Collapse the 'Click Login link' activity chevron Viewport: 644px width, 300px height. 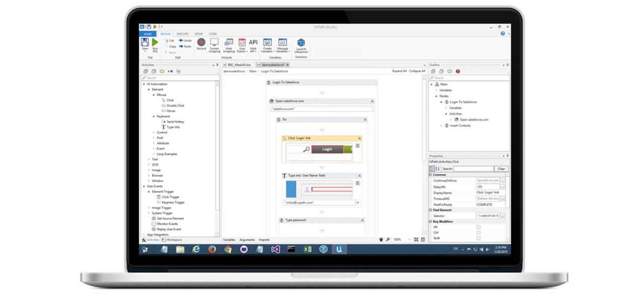pos(359,138)
